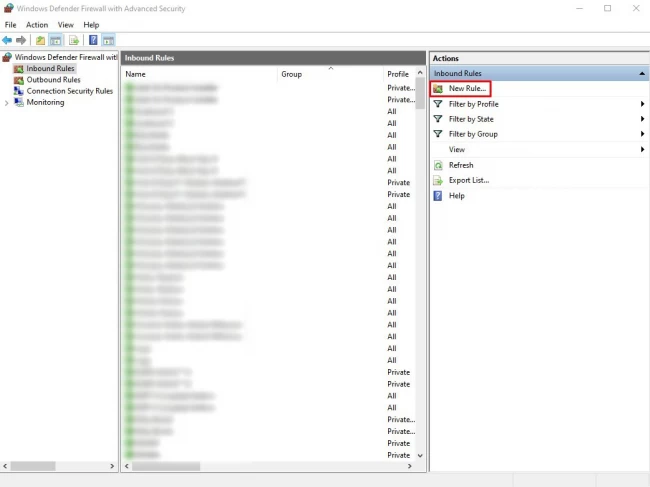Viewport: 650px width, 487px height.
Task: Toggle the Show/Hide Console Tree toolbar icon
Action: coord(56,40)
